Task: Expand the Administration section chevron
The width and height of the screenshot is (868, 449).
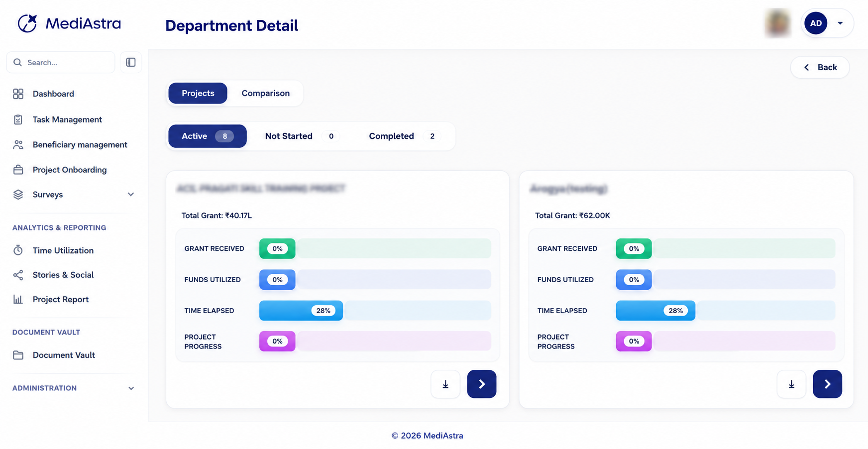Action: pos(131,388)
